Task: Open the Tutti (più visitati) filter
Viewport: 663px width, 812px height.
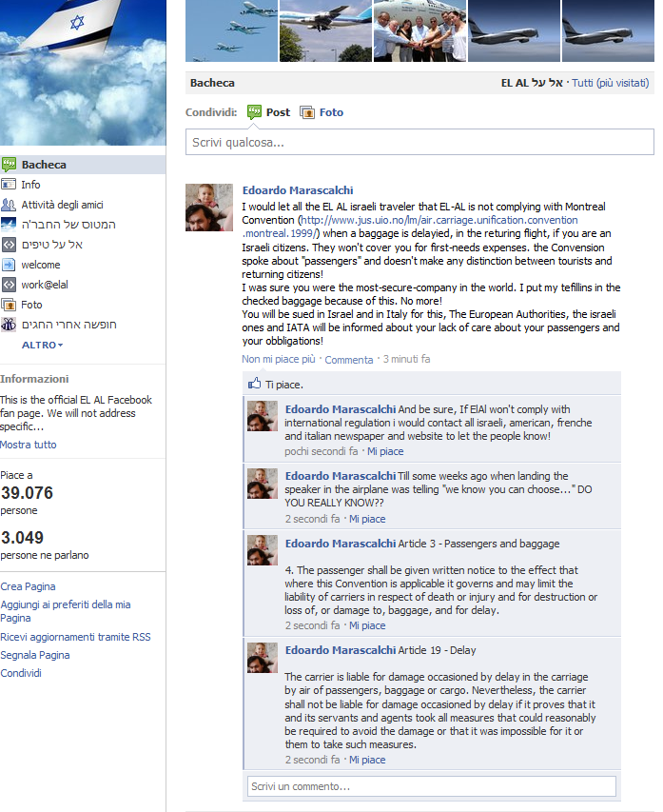Action: 611,83
